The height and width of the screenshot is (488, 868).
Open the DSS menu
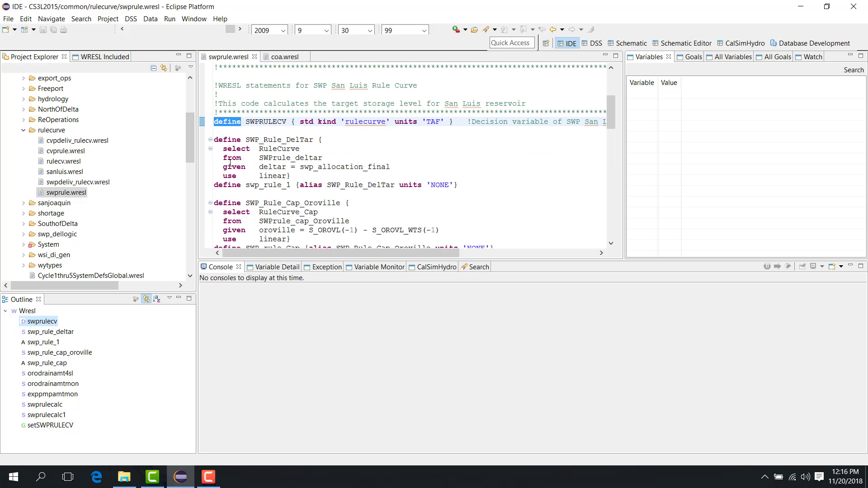[131, 19]
